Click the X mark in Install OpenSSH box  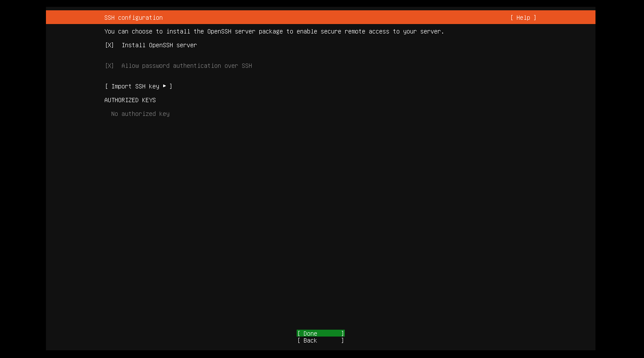(109, 45)
